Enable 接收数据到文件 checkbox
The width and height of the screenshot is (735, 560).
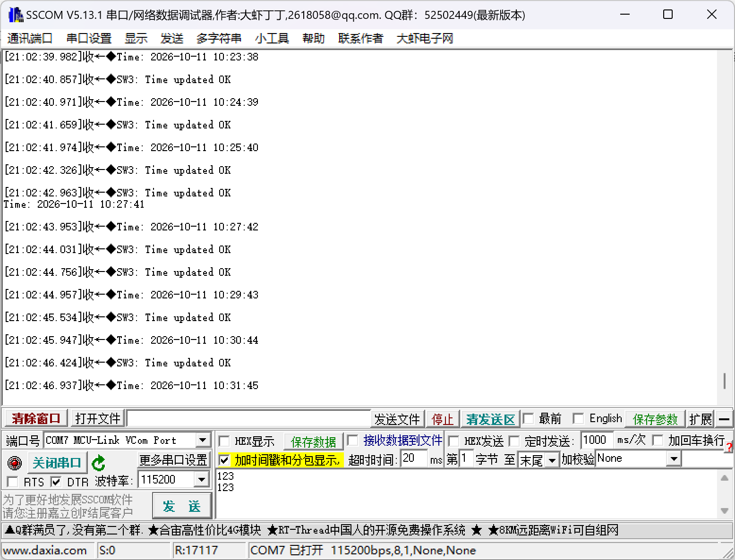click(x=352, y=441)
